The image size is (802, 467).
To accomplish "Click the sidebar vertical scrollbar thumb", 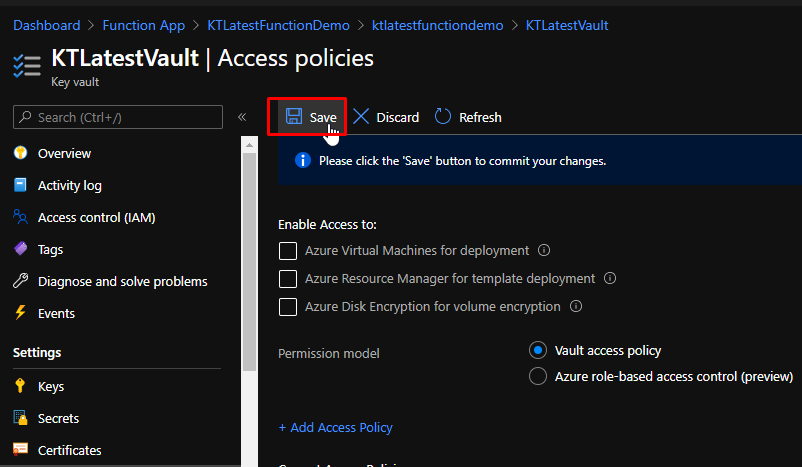I will tap(250, 262).
